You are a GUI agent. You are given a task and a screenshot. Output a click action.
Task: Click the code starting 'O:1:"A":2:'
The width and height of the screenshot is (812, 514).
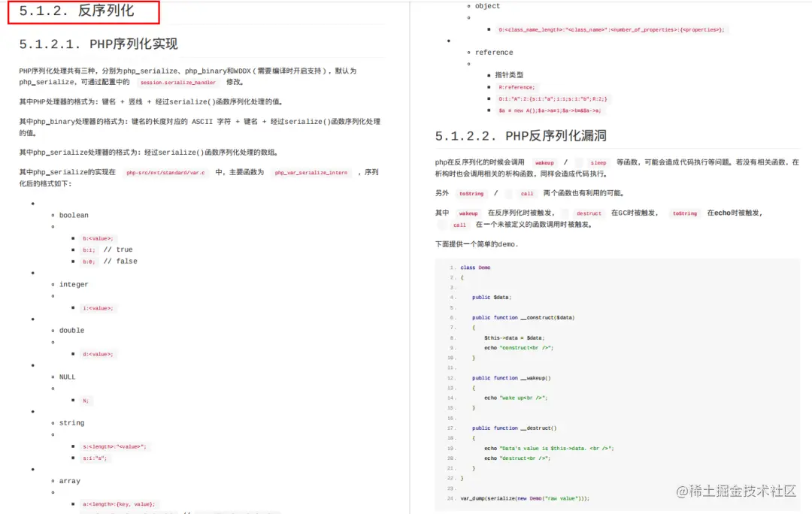pyautogui.click(x=553, y=98)
